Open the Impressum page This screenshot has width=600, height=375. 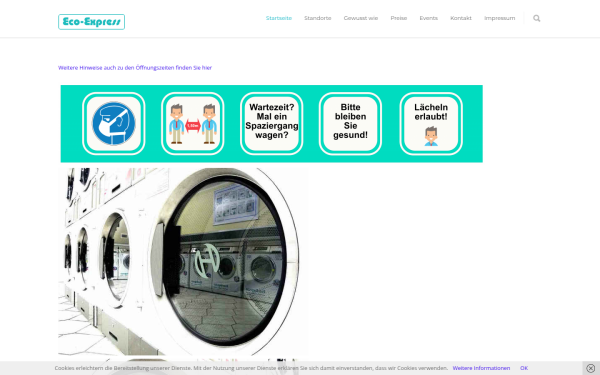tap(499, 18)
